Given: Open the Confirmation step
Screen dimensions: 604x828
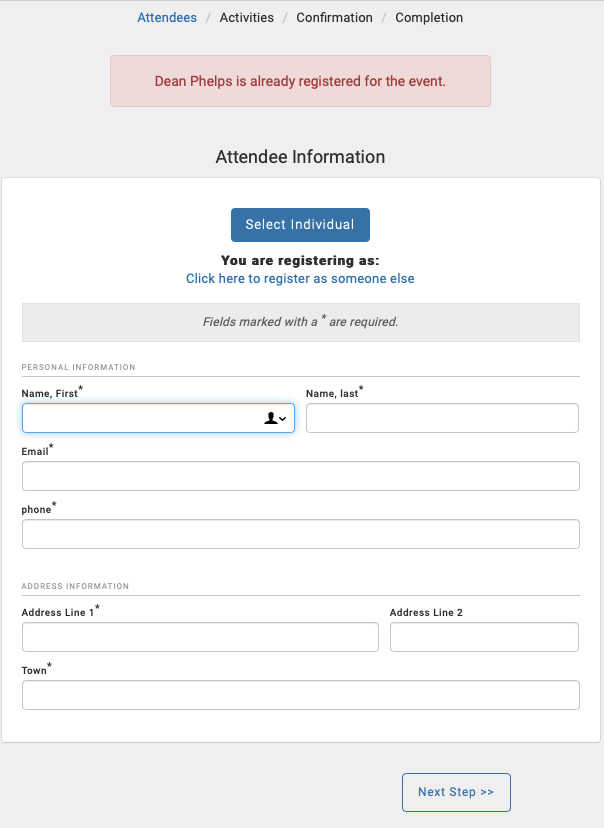Looking at the screenshot, I should click(334, 17).
